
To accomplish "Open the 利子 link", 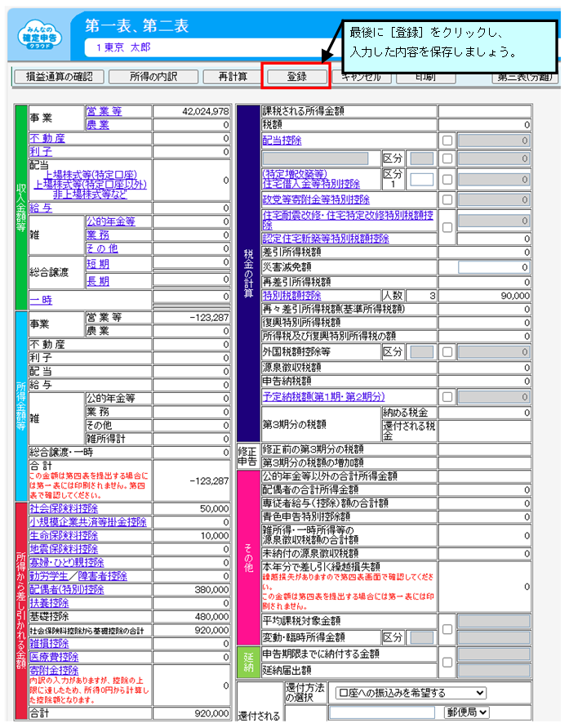I will [41, 152].
